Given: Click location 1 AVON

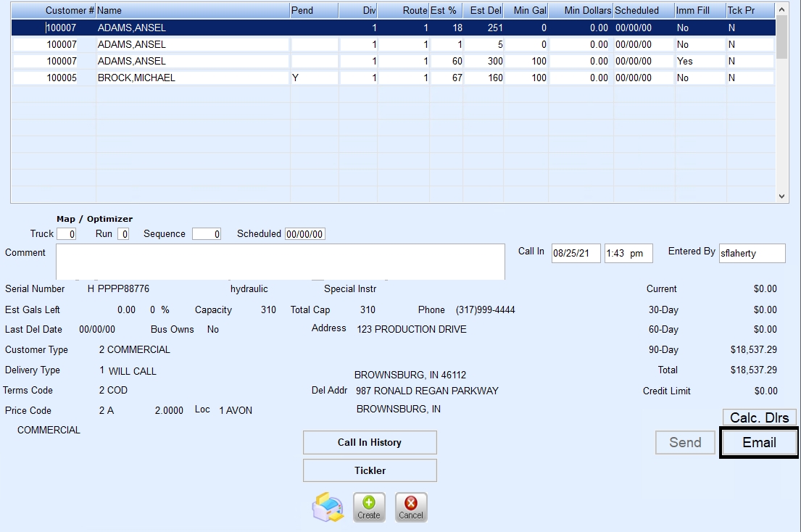Looking at the screenshot, I should click(236, 410).
